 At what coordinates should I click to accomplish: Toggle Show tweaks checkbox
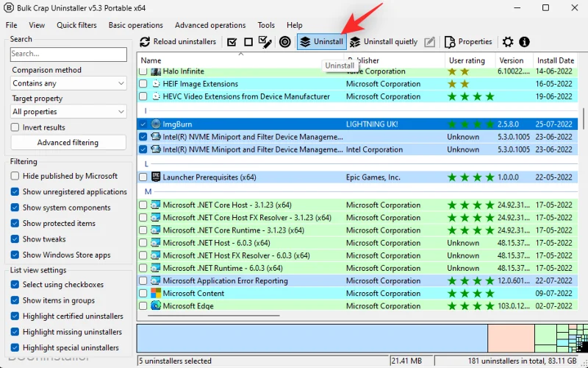[x=15, y=238]
